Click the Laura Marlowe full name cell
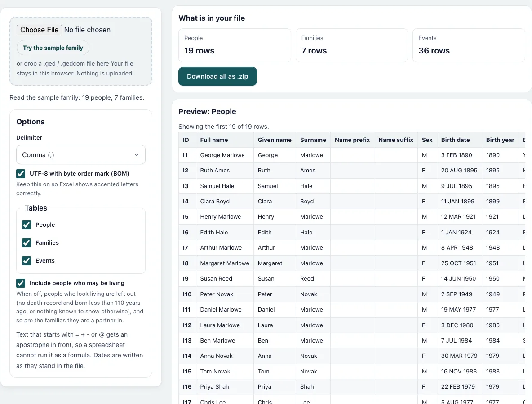Screen dimensions: 532x404 tap(225, 325)
